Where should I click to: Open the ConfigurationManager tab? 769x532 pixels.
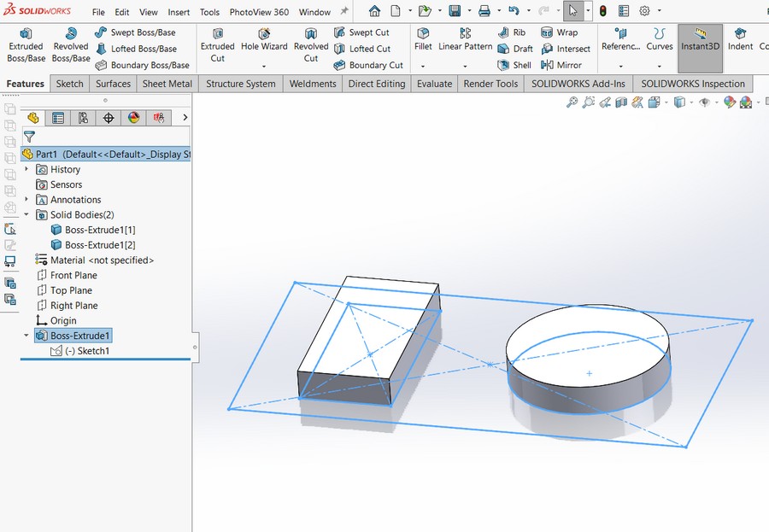[x=83, y=118]
